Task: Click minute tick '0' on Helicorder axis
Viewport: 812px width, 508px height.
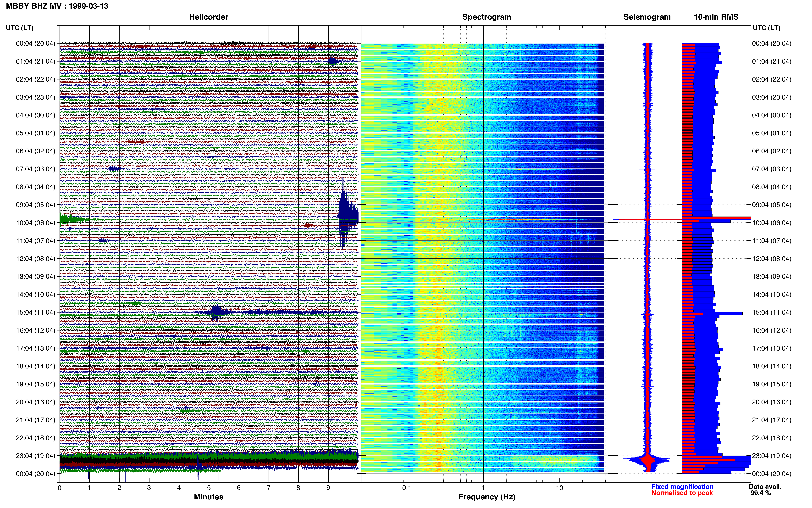Action: [x=59, y=488]
